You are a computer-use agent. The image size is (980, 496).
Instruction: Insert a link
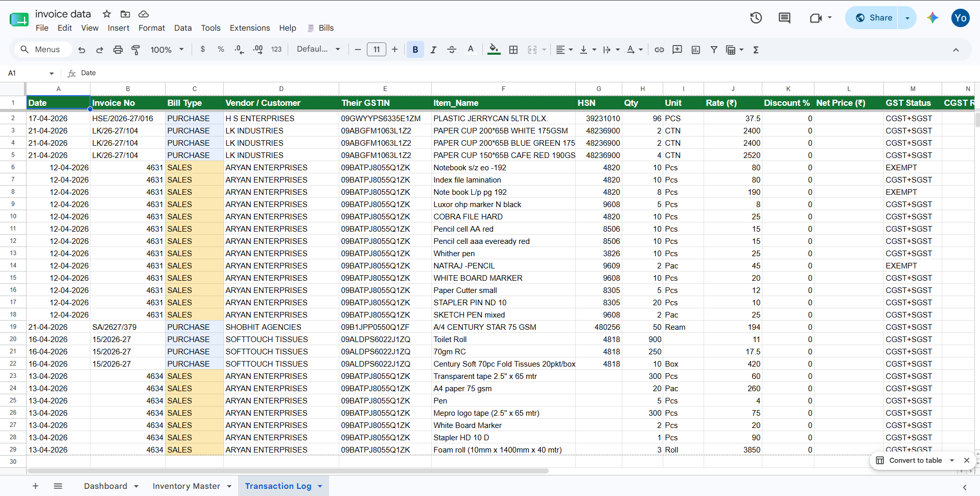point(659,50)
